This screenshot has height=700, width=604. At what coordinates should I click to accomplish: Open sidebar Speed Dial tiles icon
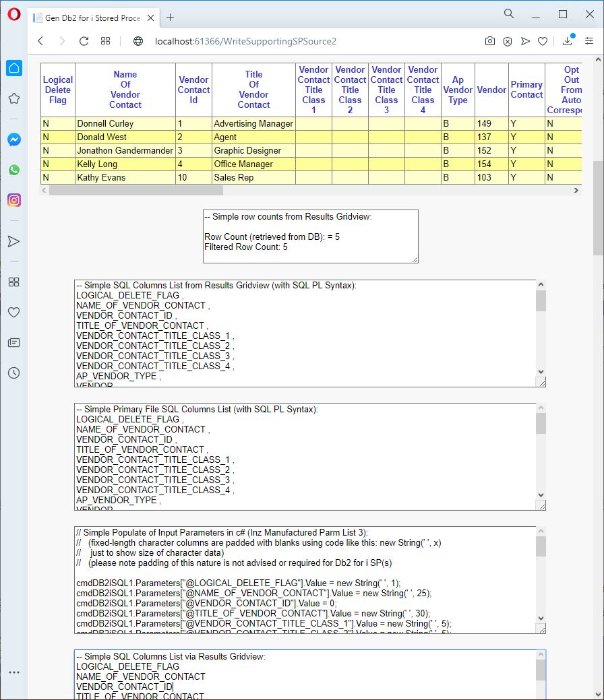pyautogui.click(x=14, y=282)
